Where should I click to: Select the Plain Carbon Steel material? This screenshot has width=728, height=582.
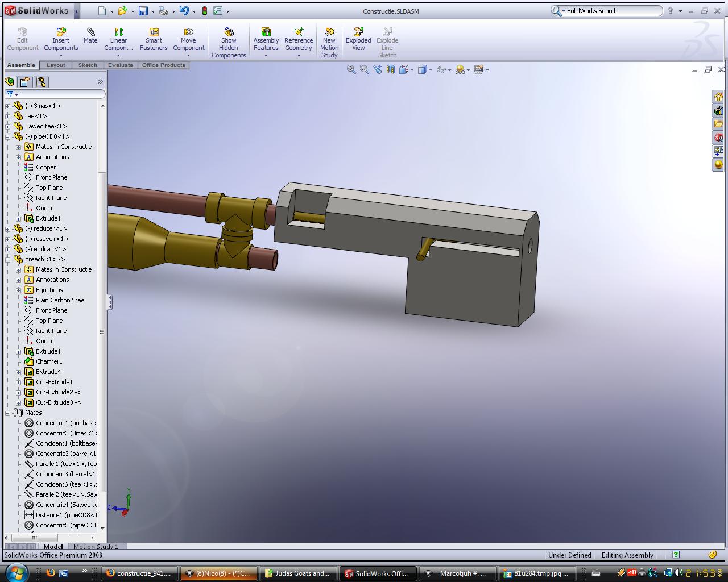pyautogui.click(x=60, y=300)
